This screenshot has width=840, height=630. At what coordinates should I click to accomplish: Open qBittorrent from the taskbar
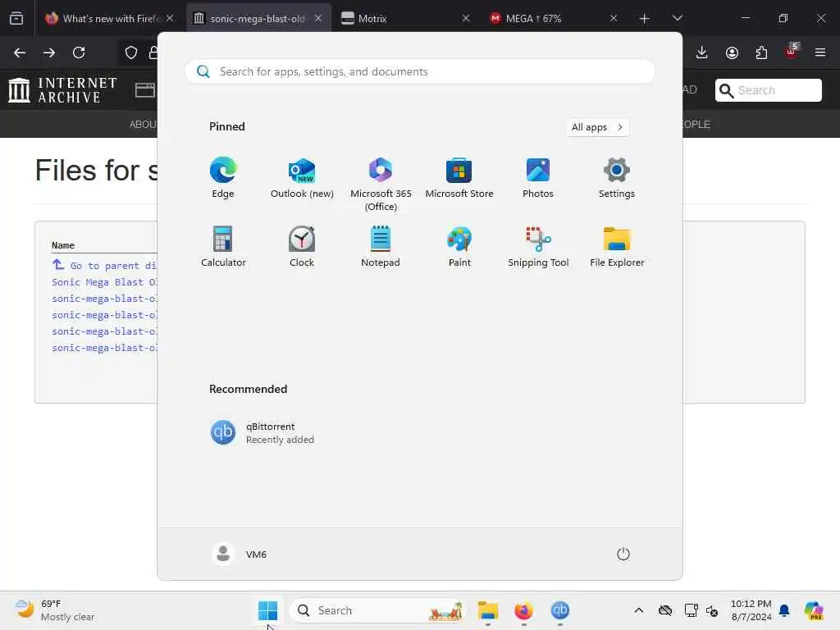(x=559, y=610)
